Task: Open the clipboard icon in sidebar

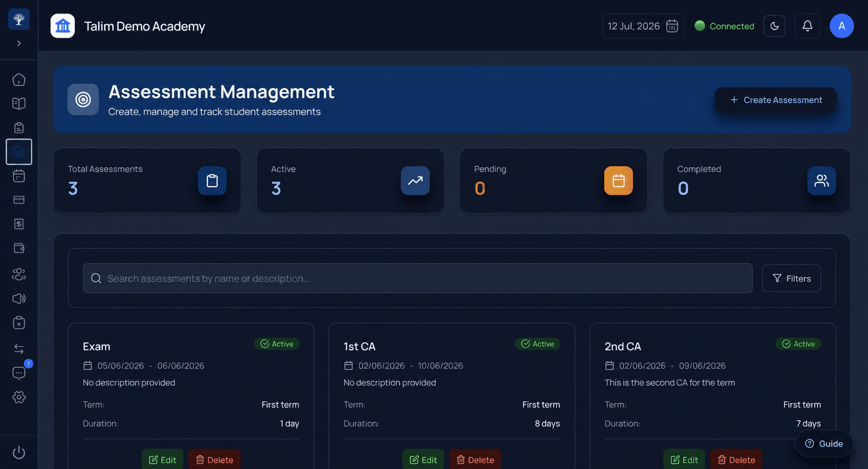Action: [19, 128]
